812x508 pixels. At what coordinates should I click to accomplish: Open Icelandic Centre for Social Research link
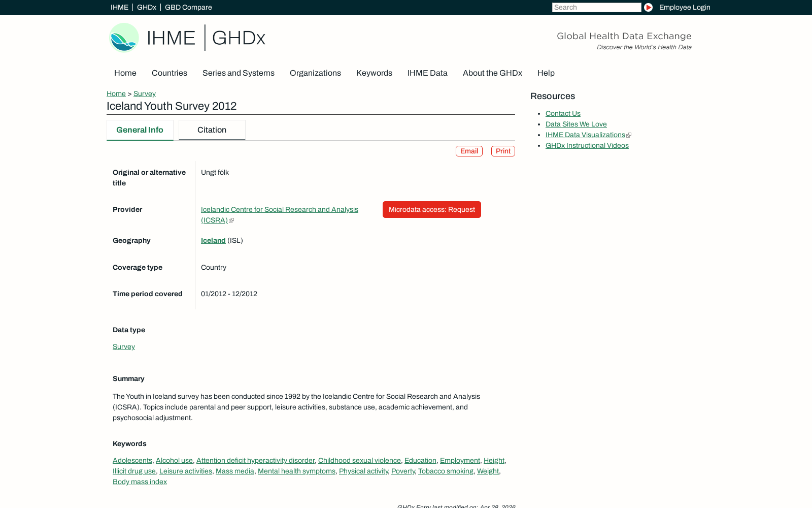[280, 214]
